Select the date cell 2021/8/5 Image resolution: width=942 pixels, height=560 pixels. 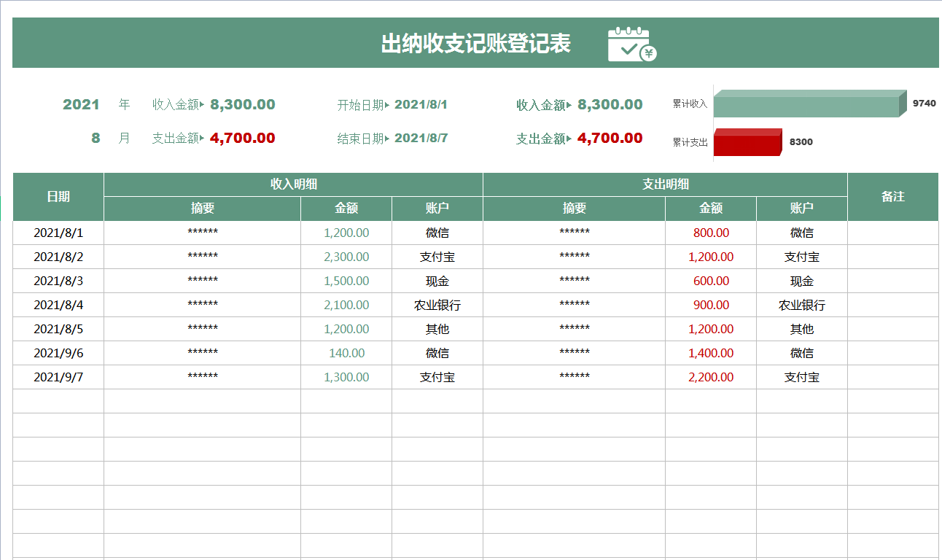58,329
